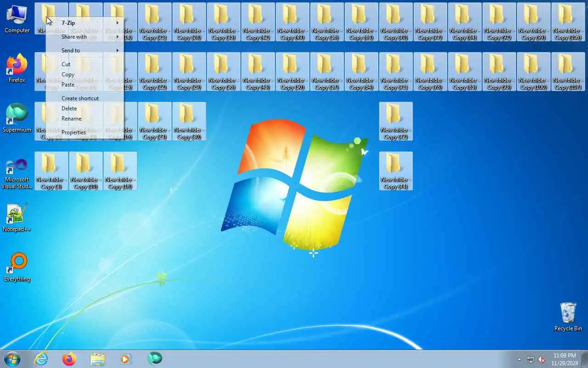The width and height of the screenshot is (588, 368).
Task: Select folder New folder - Copy (18)
Action: 120,171
